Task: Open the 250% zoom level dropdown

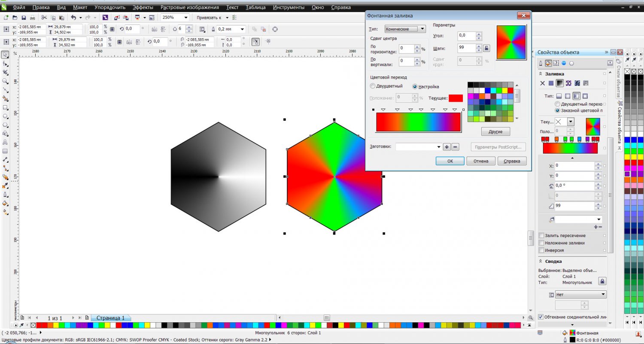Action: point(186,18)
